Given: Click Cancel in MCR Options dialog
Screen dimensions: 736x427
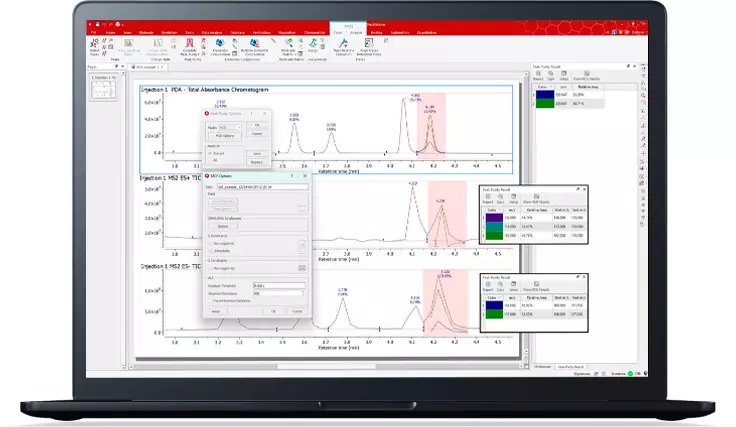Looking at the screenshot, I should (x=297, y=311).
